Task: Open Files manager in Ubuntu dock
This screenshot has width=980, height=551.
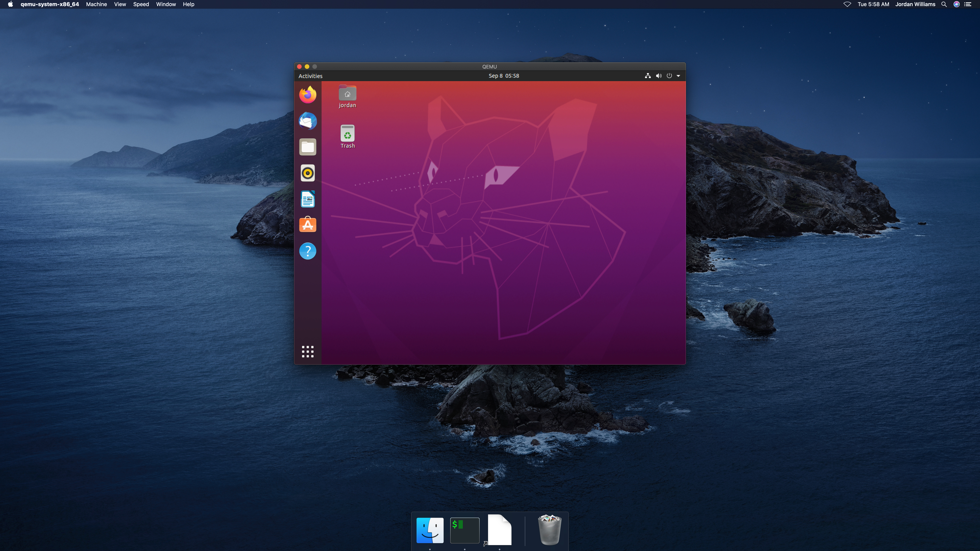Action: [308, 147]
